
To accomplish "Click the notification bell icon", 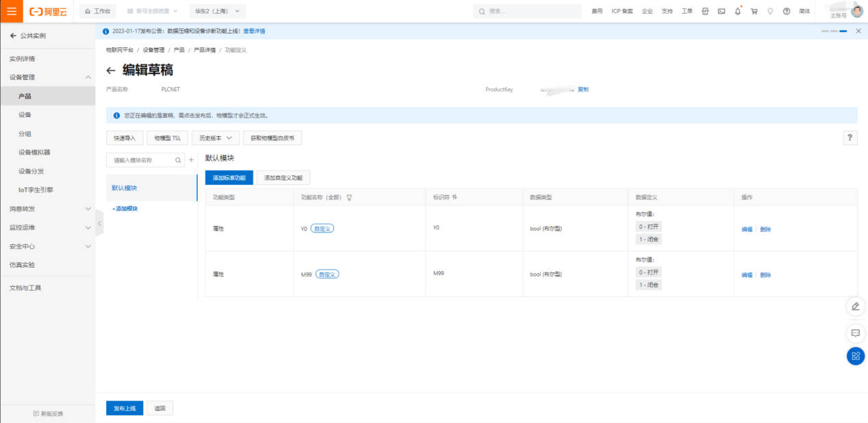I will pos(738,12).
